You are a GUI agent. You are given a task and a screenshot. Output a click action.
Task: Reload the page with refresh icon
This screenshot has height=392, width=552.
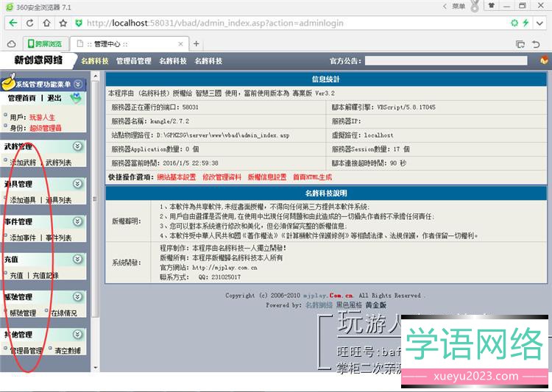coord(46,24)
